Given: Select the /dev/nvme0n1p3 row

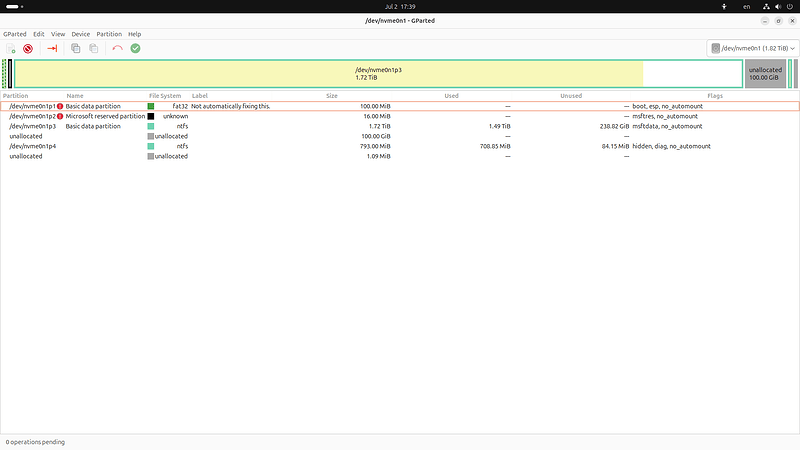Looking at the screenshot, I should click(x=400, y=126).
